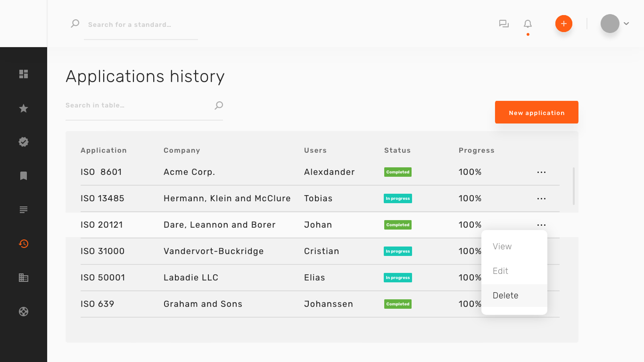This screenshot has height=362, width=644.
Task: Open options menu for ISO 8601 row
Action: tap(541, 173)
